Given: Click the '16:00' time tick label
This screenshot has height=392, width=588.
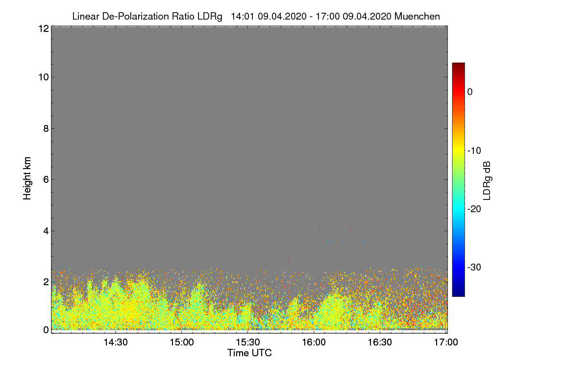Looking at the screenshot, I should click(x=314, y=343).
